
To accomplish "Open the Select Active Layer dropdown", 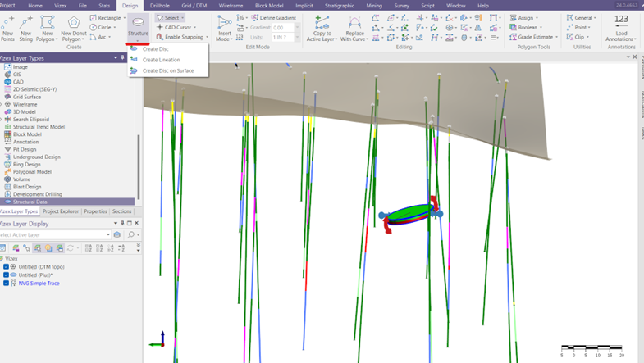I will [x=107, y=234].
